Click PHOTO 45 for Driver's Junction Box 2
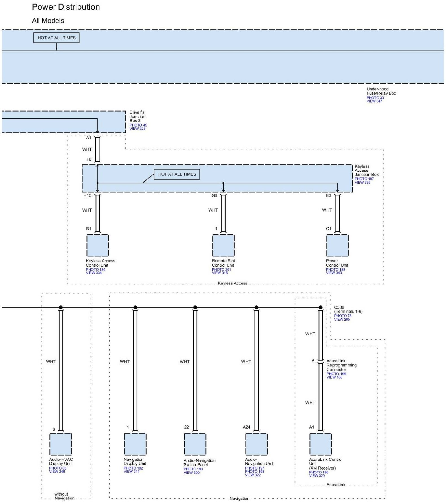 [138, 125]
